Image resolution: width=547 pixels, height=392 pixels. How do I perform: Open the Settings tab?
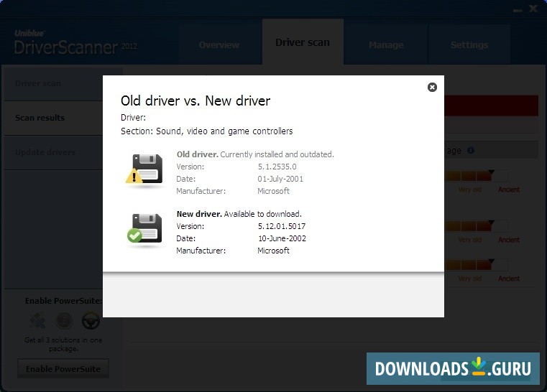point(469,45)
